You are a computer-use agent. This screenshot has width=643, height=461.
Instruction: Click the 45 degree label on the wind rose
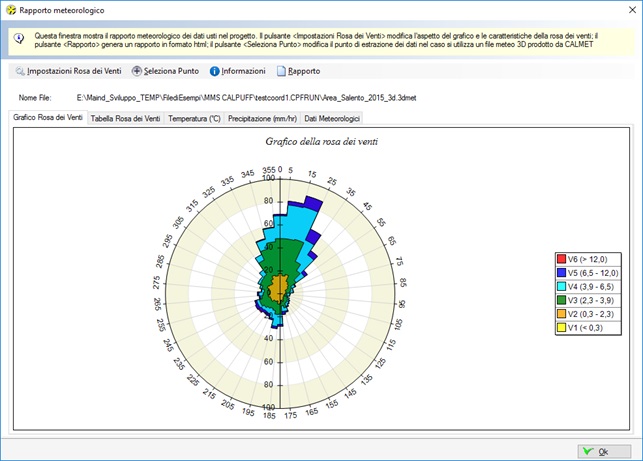pos(367,206)
